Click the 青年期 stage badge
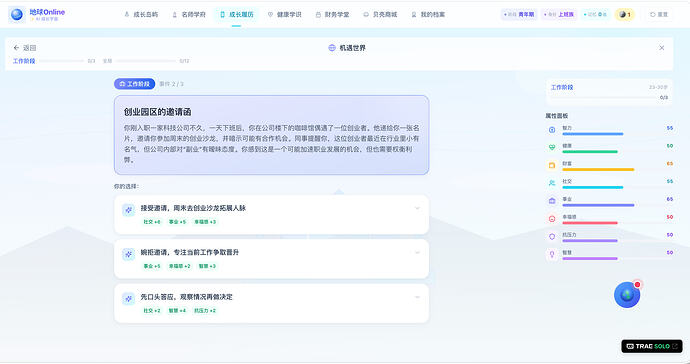 [519, 15]
